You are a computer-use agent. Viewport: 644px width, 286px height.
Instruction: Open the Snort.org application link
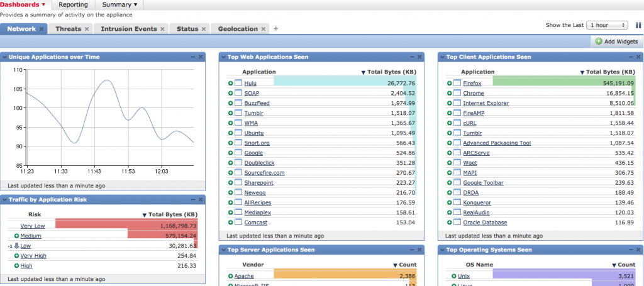coord(257,143)
